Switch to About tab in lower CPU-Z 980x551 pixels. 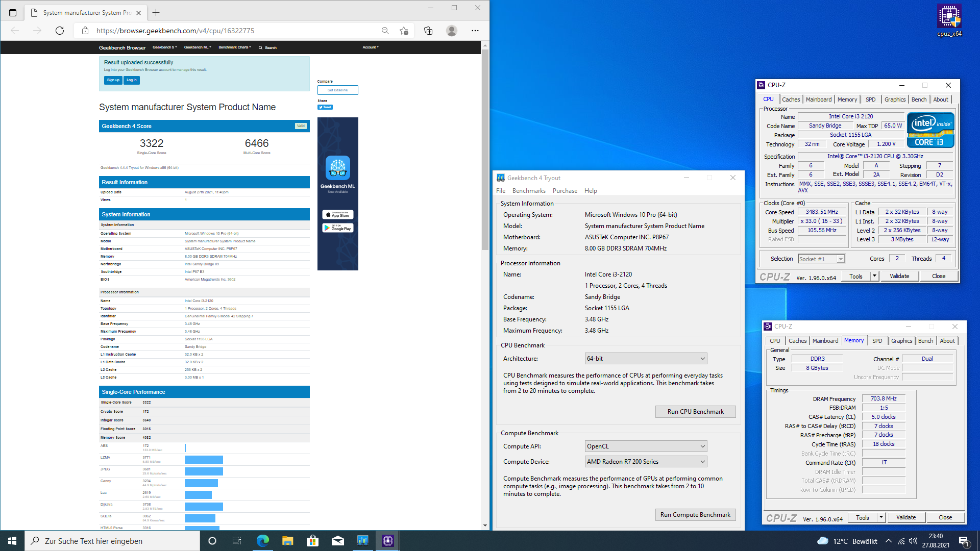click(947, 341)
